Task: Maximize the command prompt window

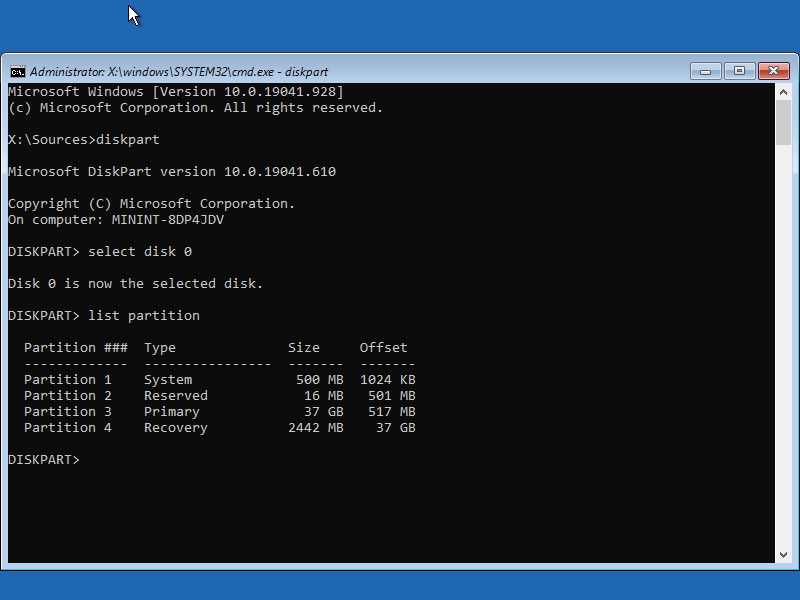Action: (739, 71)
